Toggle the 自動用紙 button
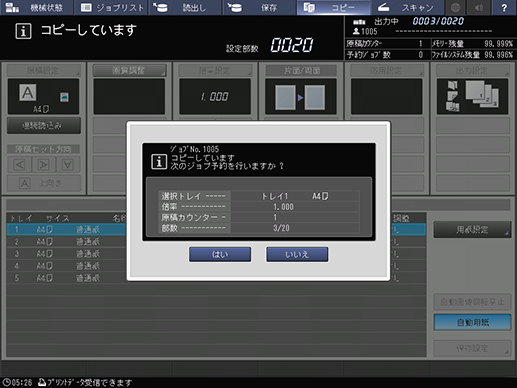 (472, 322)
